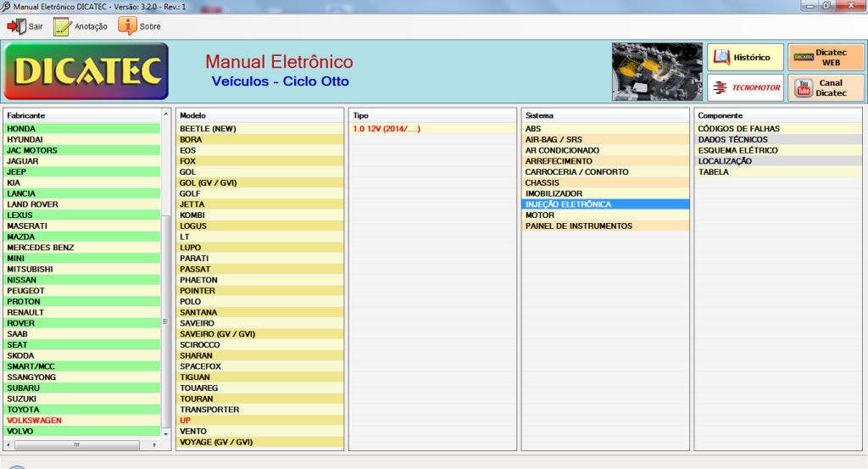Select TRANSPORTER model

[x=259, y=410]
